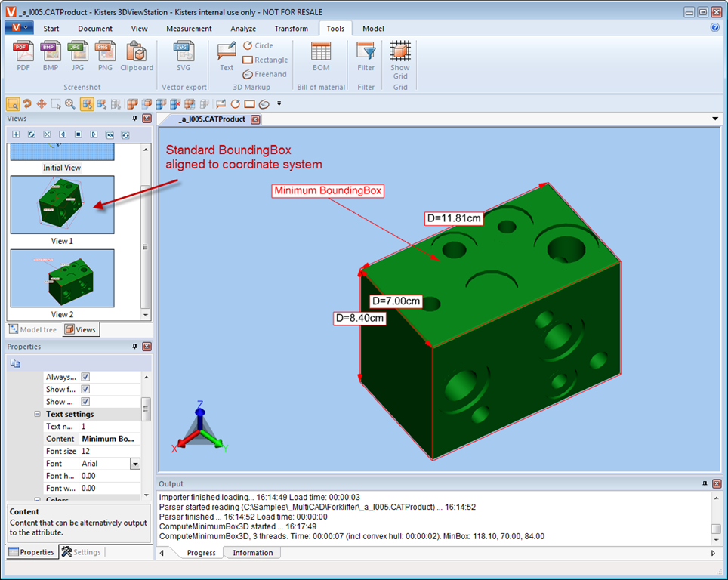This screenshot has height=580, width=728.
Task: Click the circle markup icon in quick toolbar
Action: pyautogui.click(x=236, y=104)
